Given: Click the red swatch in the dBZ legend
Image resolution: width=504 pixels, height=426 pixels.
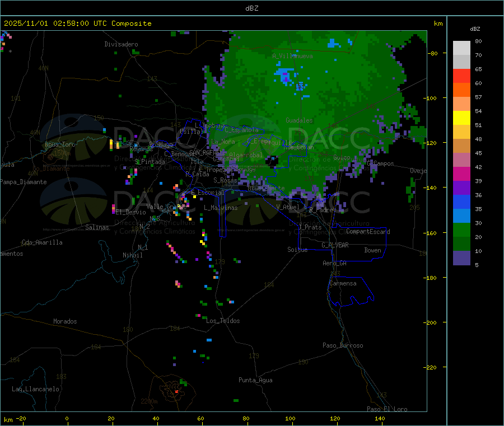Looking at the screenshot, I should tap(461, 76).
